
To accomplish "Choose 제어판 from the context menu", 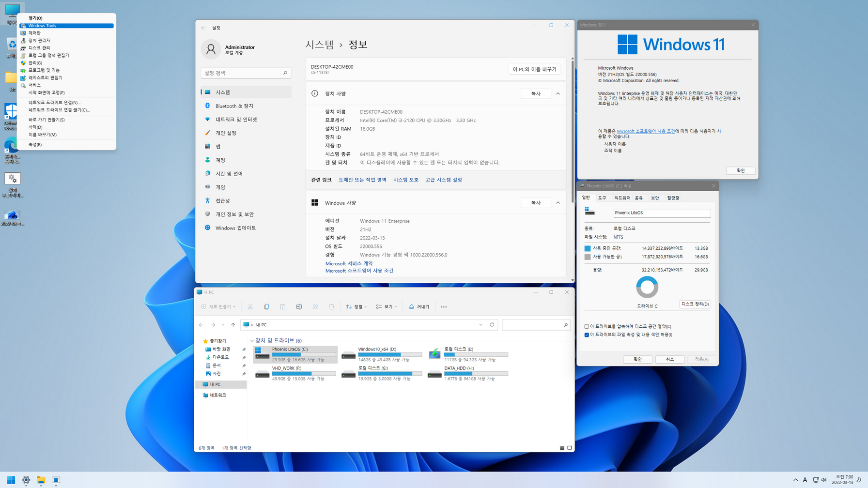I will (67, 33).
